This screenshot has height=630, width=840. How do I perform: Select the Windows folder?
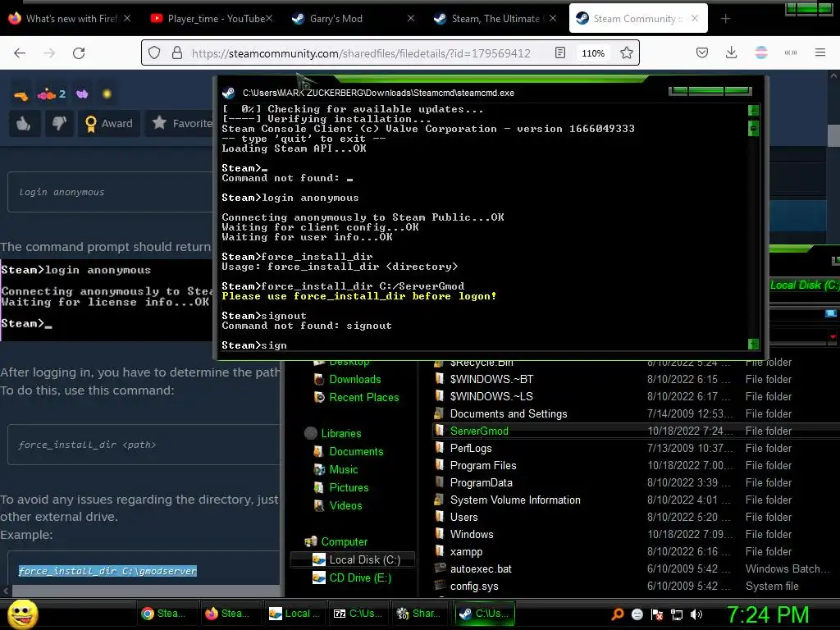pyautogui.click(x=472, y=534)
